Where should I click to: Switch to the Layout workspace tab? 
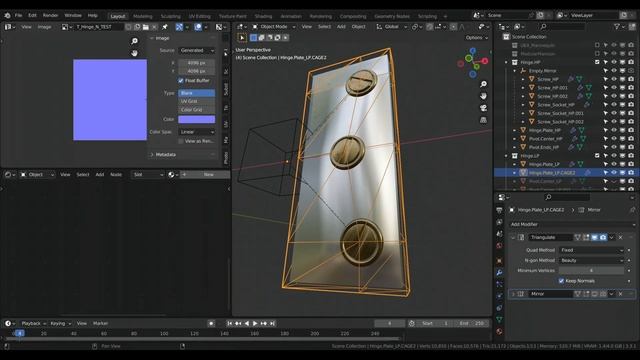click(118, 16)
